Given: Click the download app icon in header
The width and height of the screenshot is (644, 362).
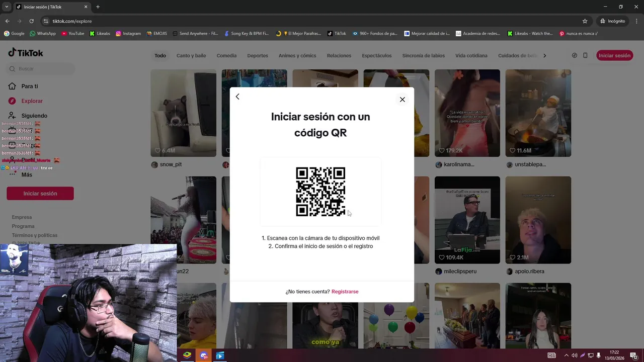Looking at the screenshot, I should click(575, 55).
